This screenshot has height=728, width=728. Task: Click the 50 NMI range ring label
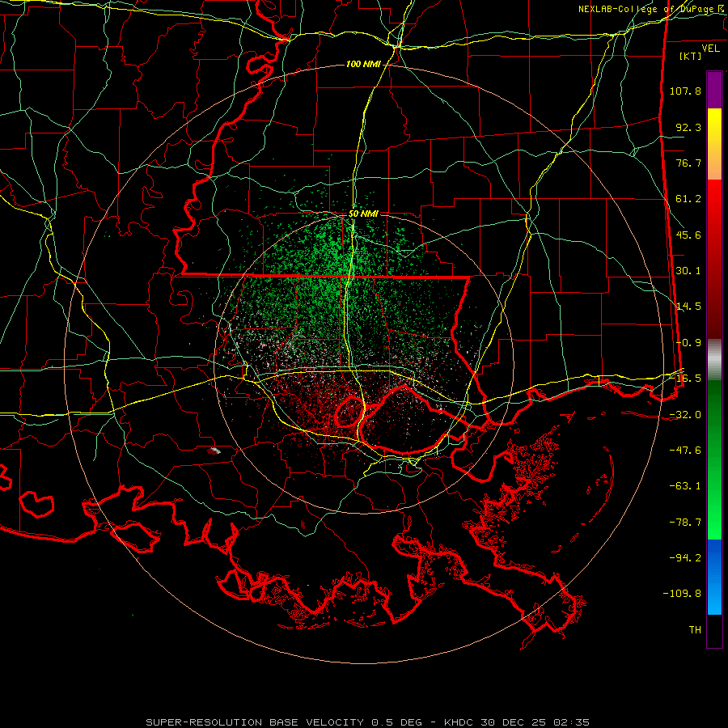tap(363, 214)
